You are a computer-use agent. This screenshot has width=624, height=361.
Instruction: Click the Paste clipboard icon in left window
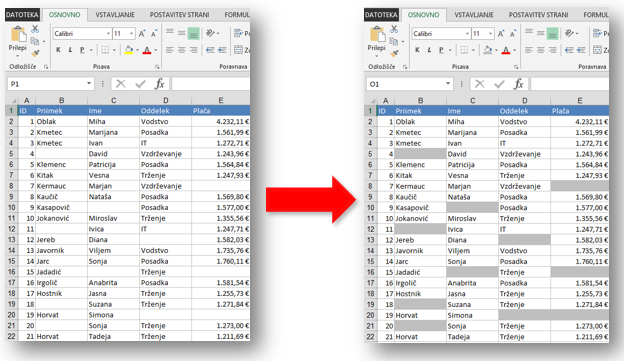tap(18, 34)
